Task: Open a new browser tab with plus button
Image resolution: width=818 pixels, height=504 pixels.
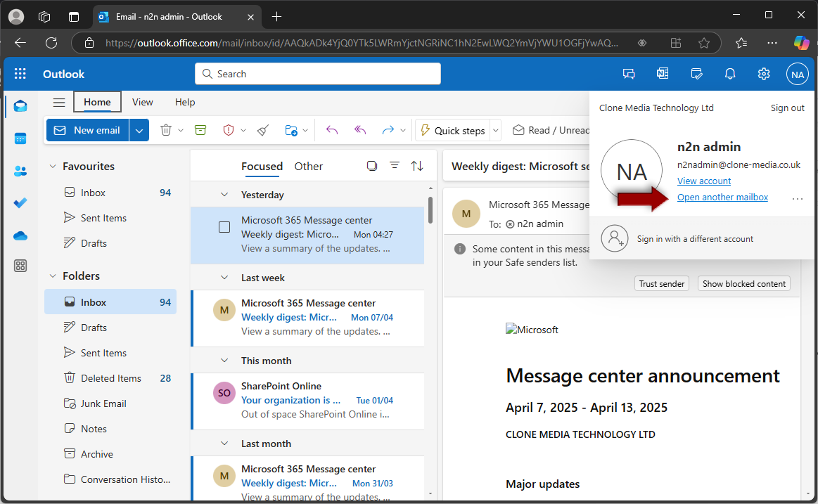Action: [276, 17]
